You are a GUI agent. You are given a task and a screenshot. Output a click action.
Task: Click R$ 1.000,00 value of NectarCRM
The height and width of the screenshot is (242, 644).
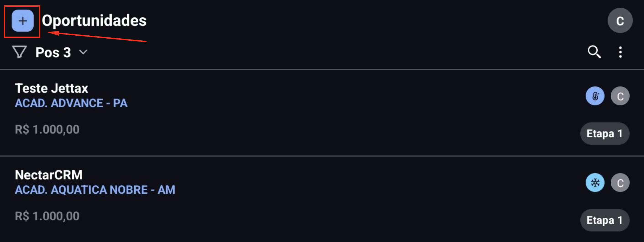tap(47, 216)
